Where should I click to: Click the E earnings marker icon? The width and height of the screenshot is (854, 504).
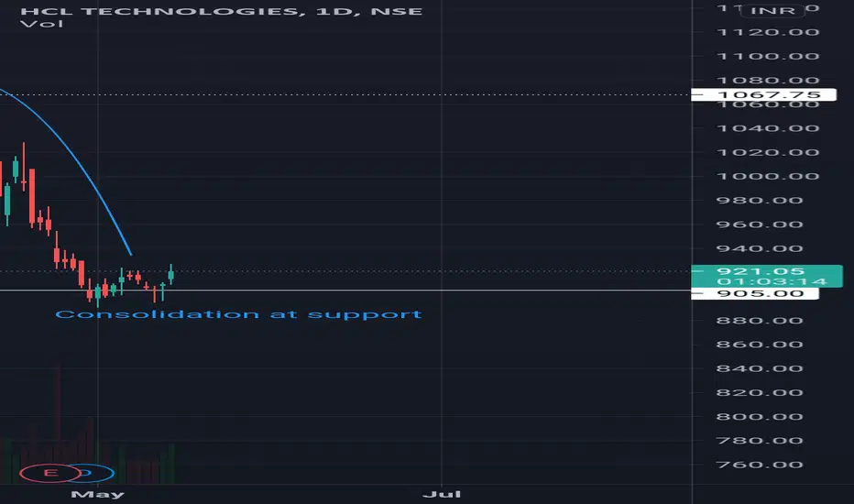click(x=50, y=473)
